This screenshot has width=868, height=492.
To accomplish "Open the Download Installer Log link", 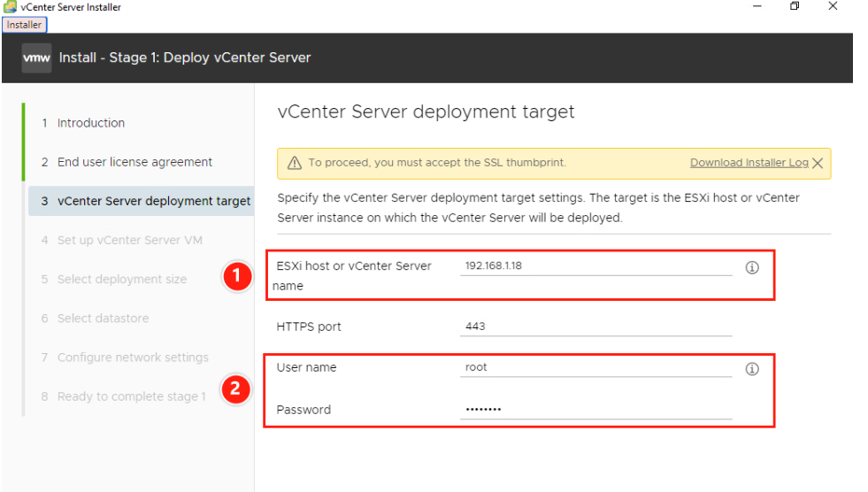I will pos(749,163).
